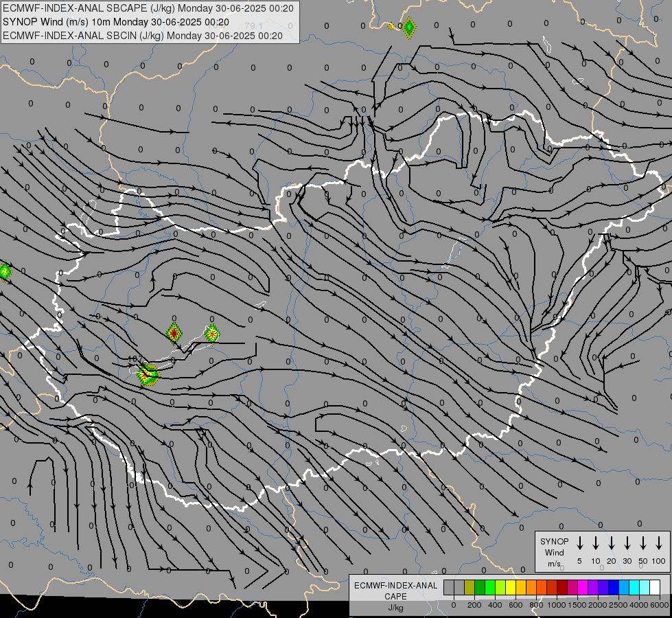
Task: Click the J/kg unit label in legend
Action: 395,607
